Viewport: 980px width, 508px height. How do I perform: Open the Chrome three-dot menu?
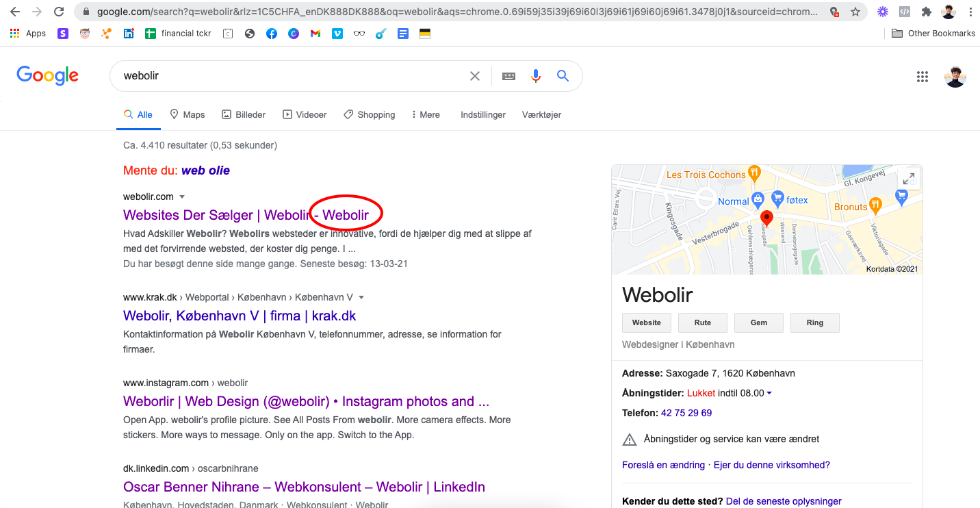point(970,12)
